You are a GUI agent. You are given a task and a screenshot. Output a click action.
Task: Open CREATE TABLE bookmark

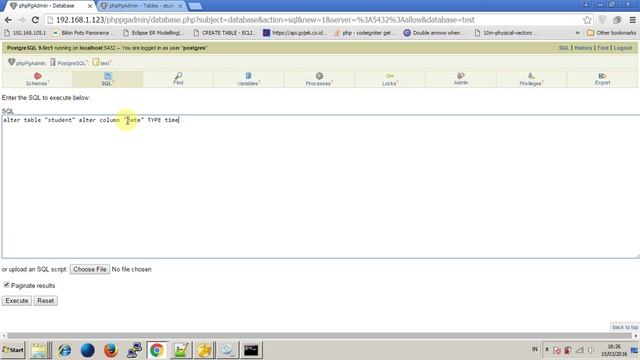[x=223, y=33]
